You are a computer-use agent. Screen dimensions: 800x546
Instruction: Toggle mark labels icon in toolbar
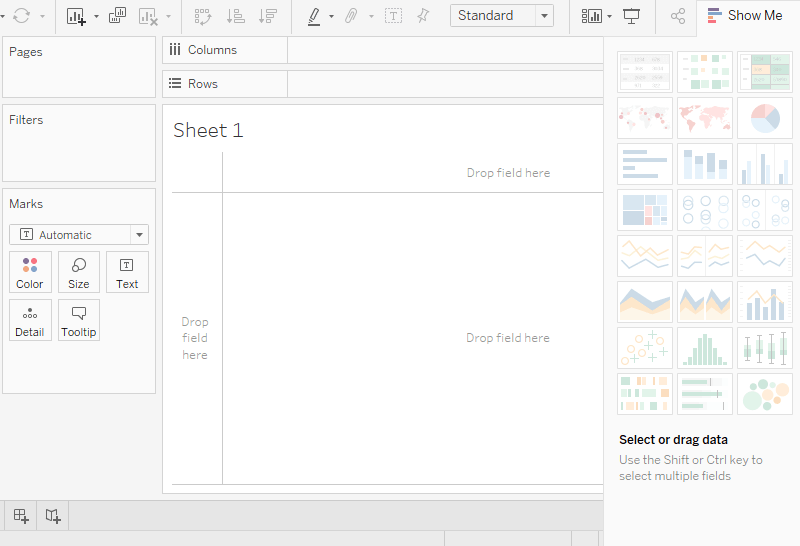(x=393, y=16)
